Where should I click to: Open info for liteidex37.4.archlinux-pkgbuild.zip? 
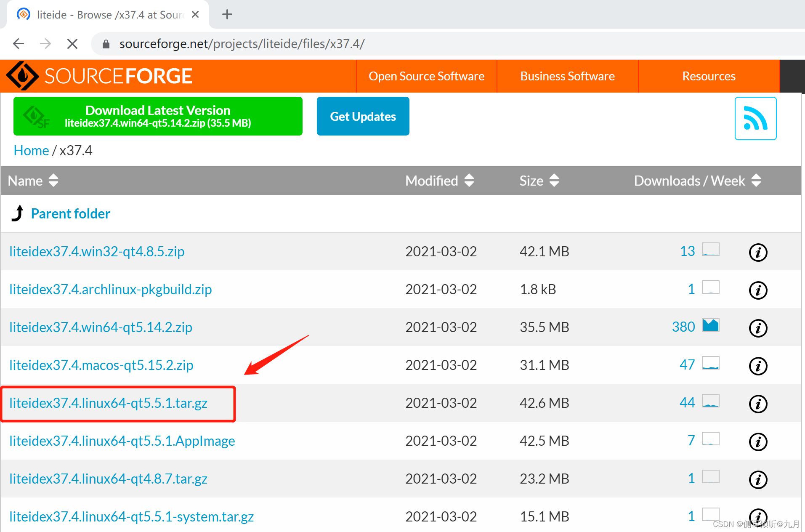pyautogui.click(x=758, y=290)
